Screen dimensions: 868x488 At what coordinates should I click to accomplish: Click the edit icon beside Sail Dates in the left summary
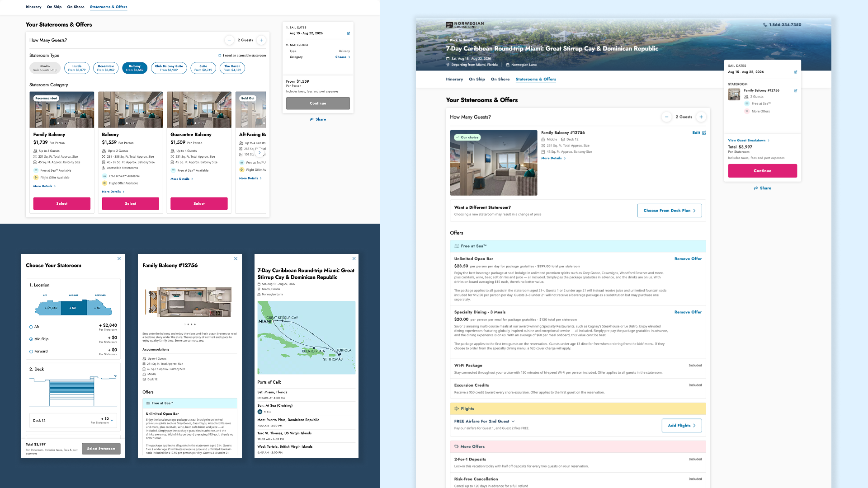click(348, 33)
